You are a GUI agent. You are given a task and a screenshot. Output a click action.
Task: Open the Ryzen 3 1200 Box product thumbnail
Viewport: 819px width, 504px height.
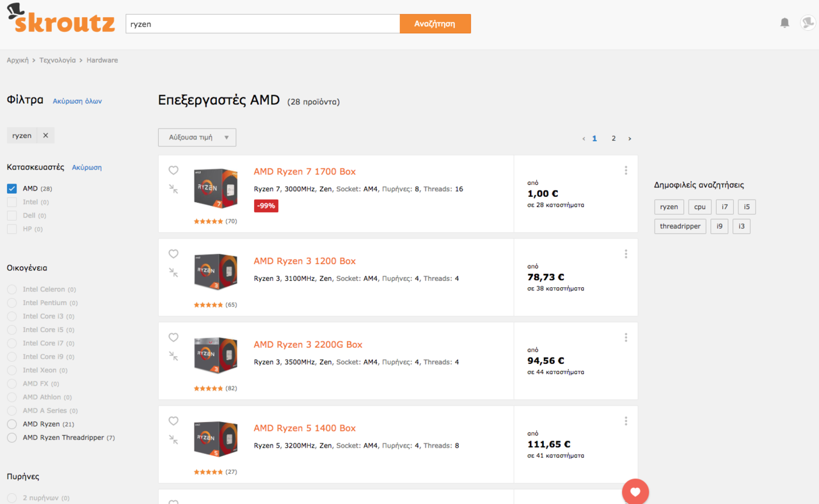pos(216,272)
